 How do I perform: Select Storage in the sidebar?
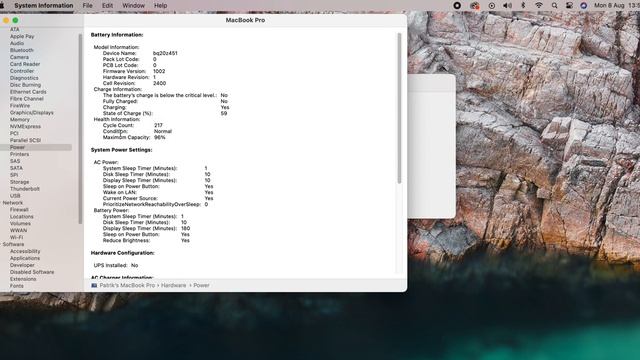20,182
